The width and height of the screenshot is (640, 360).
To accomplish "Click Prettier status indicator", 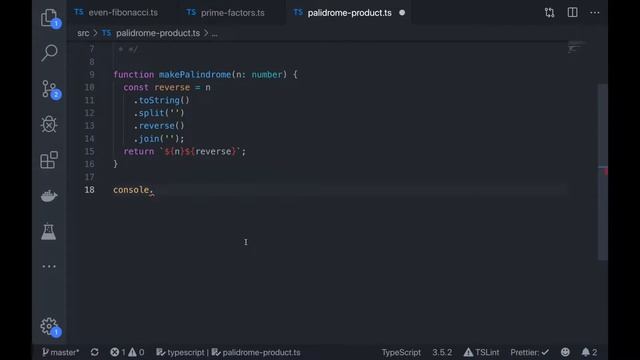I will tap(529, 352).
